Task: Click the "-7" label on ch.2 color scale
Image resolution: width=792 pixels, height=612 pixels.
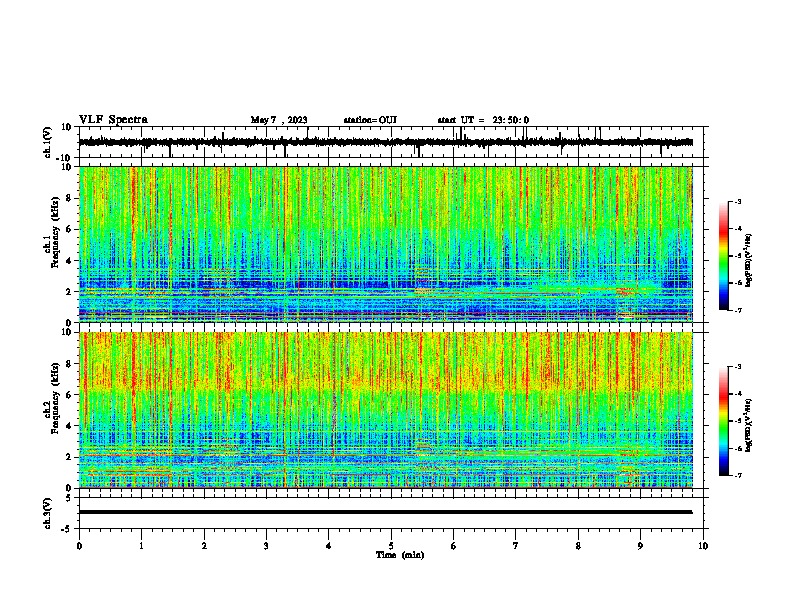Action: pyautogui.click(x=738, y=476)
